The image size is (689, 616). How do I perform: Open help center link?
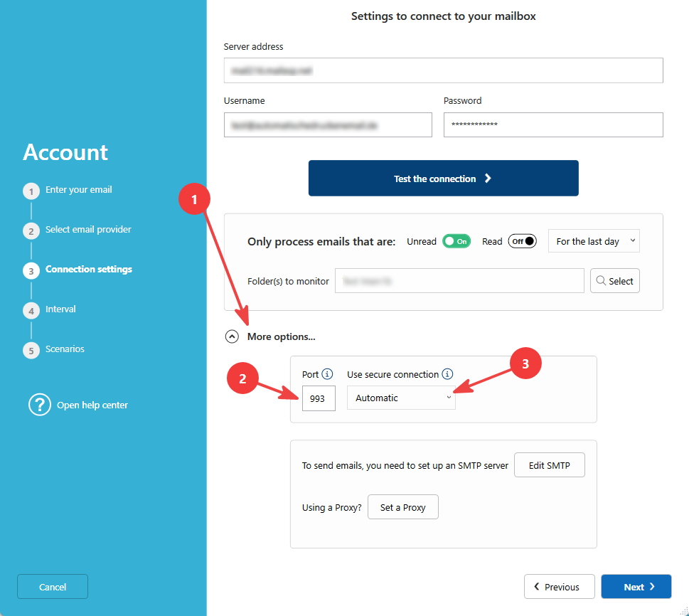pos(92,405)
